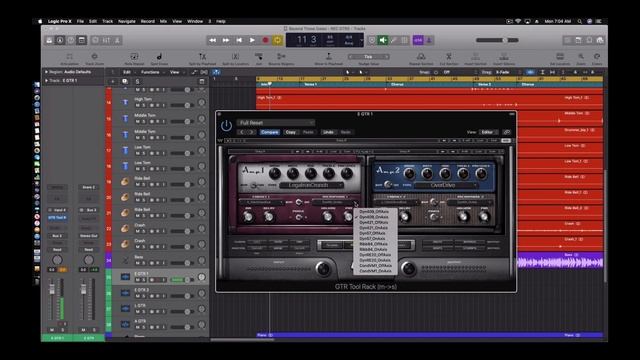This screenshot has height=360, width=640.
Task: Click the red Record button
Action: pos(265,40)
